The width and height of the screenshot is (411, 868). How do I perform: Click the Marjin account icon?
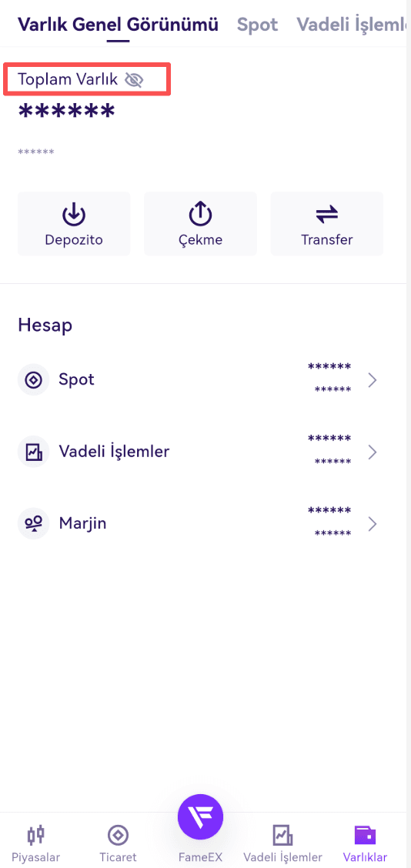(x=34, y=523)
